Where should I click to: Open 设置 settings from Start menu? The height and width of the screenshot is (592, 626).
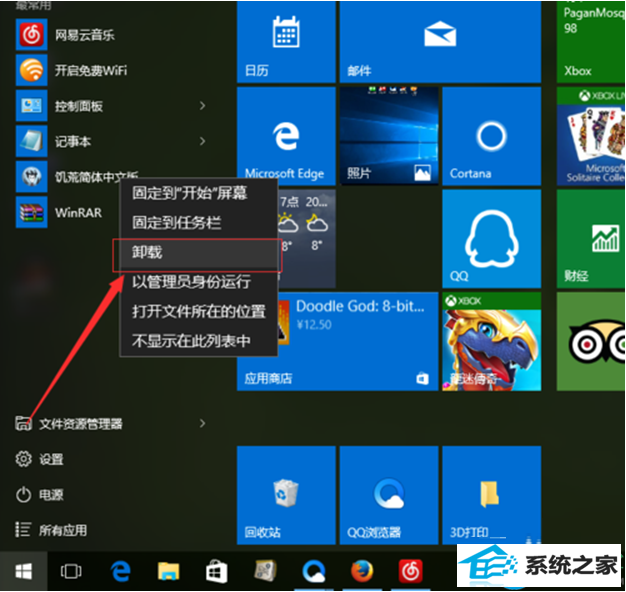click(39, 459)
